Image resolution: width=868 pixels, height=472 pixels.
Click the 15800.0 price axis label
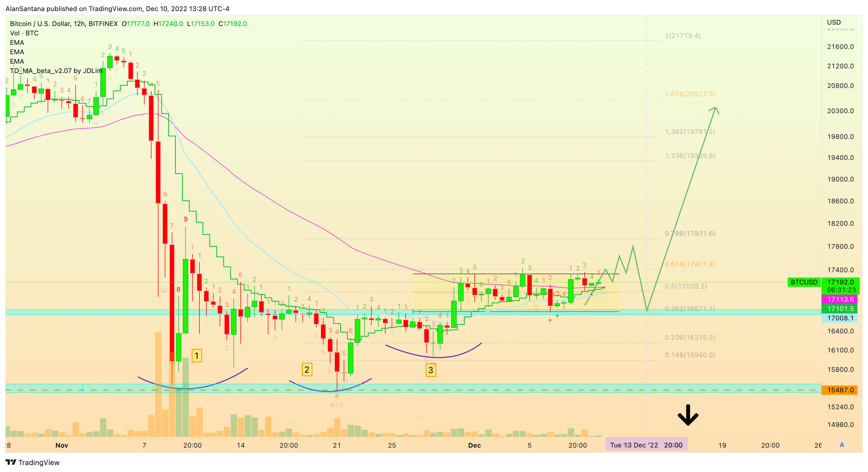[840, 369]
